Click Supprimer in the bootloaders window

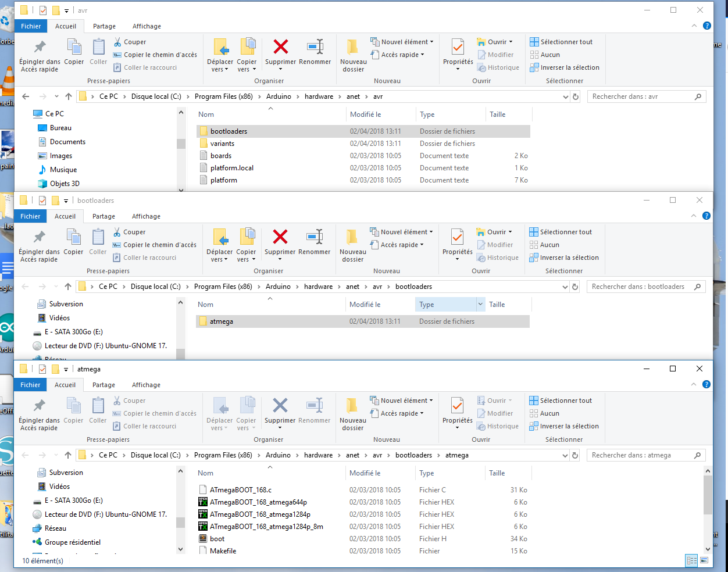click(x=280, y=244)
